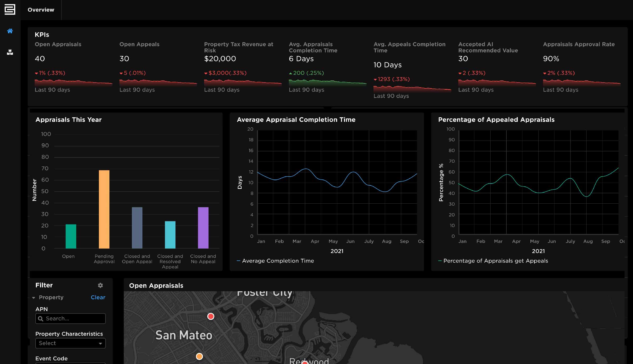Click the Clear link in the Property filter
The height and width of the screenshot is (364, 633).
[x=98, y=297]
